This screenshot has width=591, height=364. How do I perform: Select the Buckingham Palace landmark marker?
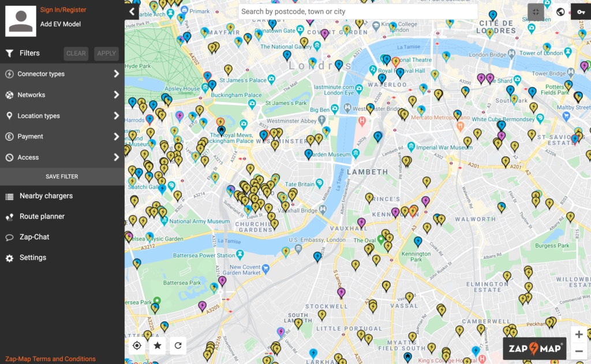(252, 103)
